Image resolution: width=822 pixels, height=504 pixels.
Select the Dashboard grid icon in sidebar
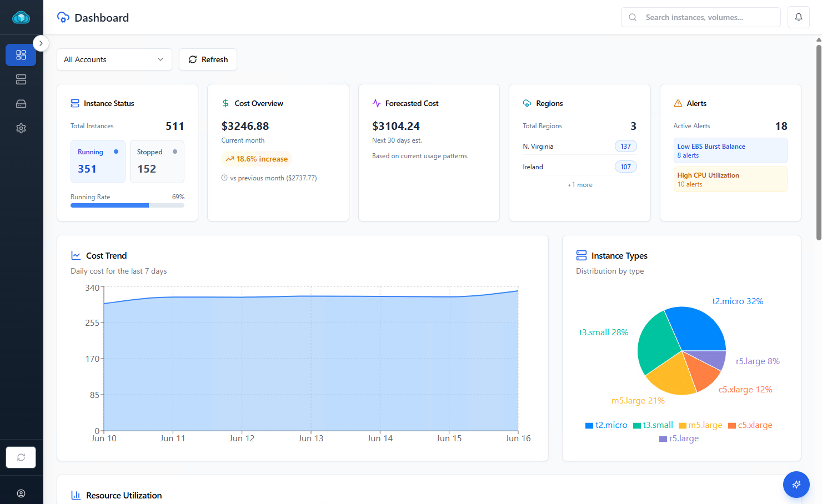pyautogui.click(x=21, y=55)
